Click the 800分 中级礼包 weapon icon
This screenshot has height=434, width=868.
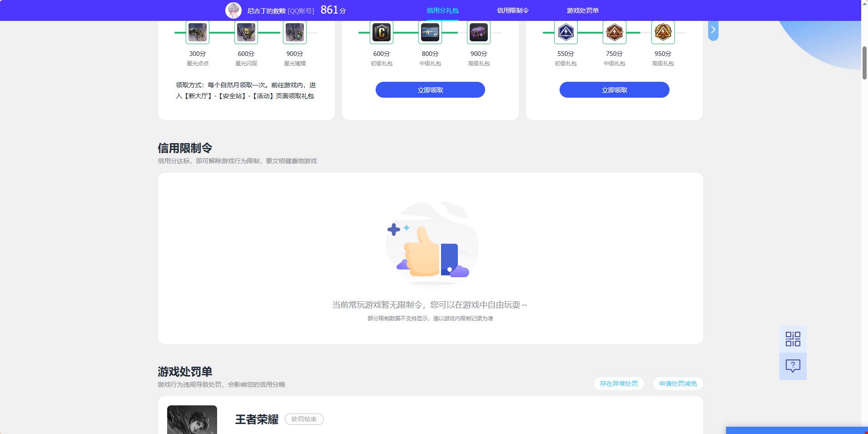click(430, 32)
